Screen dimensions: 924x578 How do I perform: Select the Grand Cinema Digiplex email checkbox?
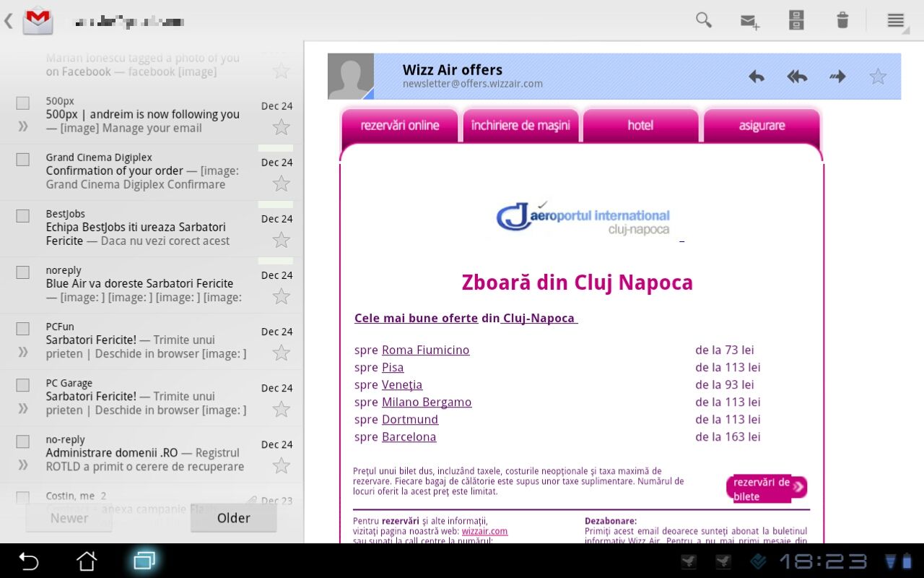(x=23, y=159)
